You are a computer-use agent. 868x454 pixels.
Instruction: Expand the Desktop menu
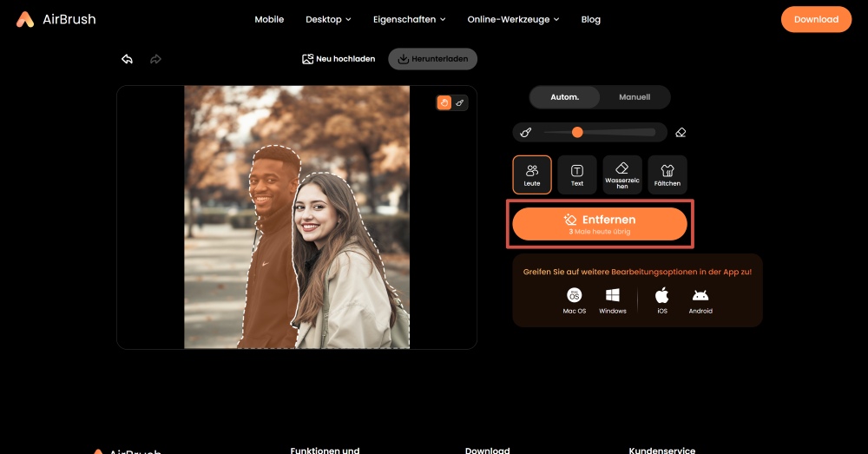(328, 19)
